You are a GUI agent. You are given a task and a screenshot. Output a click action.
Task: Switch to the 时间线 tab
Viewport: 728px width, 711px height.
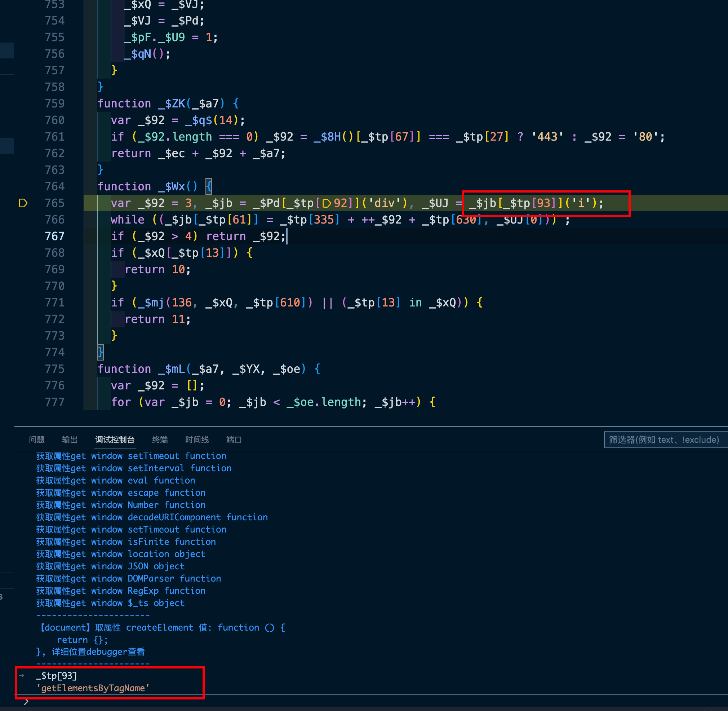(x=197, y=440)
